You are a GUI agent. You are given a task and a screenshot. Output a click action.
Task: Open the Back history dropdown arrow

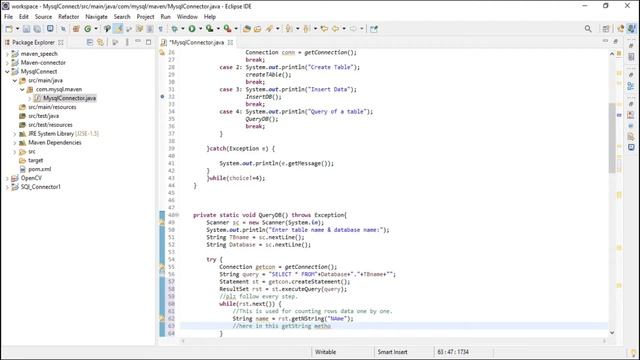(x=344, y=29)
